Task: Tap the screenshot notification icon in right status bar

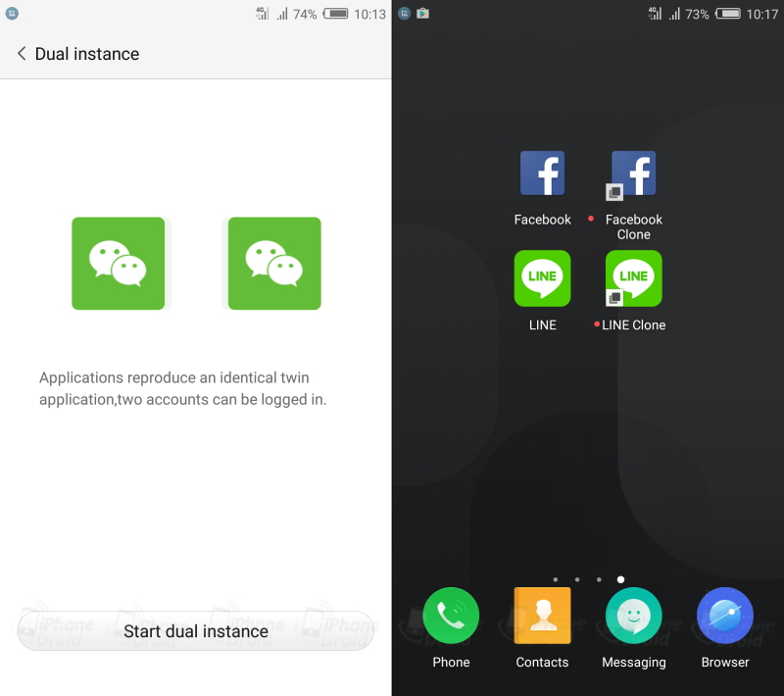Action: [405, 14]
